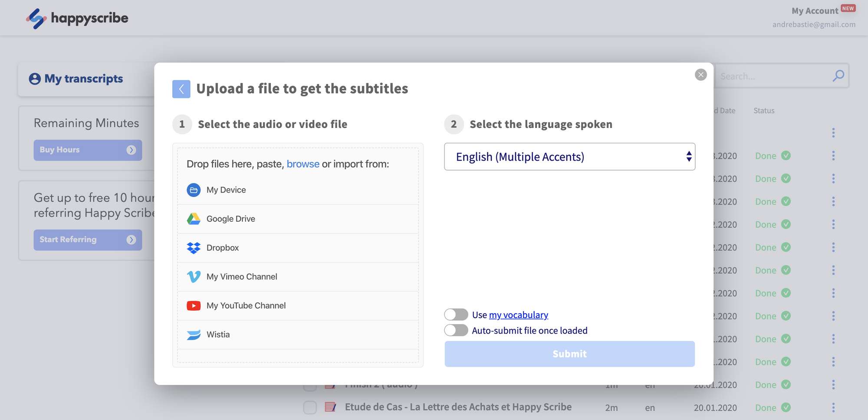
Task: Click the Done check icon on Etude de Cas row
Action: click(786, 407)
